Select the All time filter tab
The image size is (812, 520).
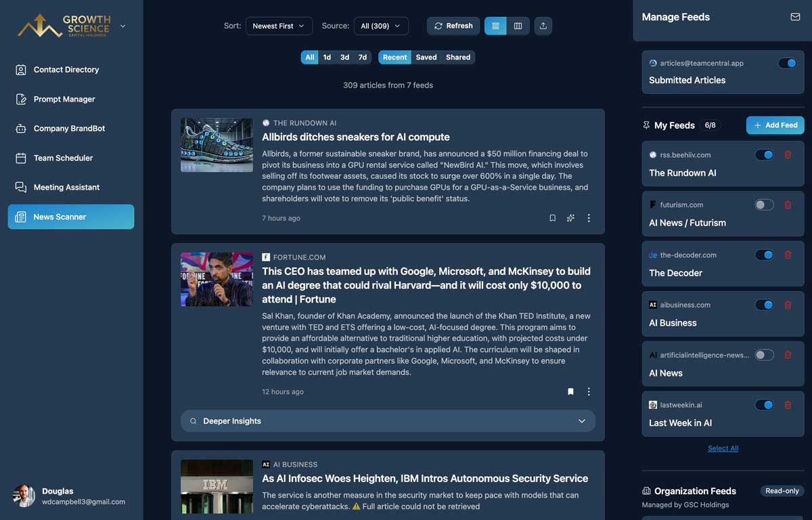309,58
